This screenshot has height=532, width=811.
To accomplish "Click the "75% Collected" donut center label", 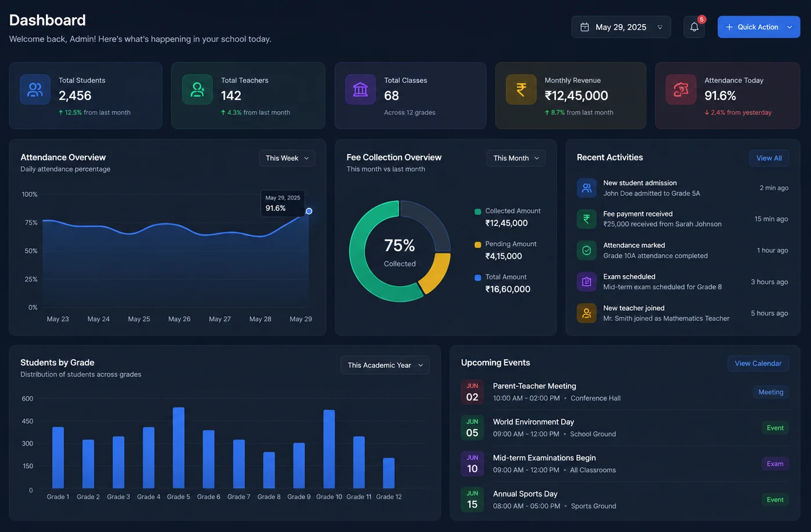I will (x=400, y=253).
